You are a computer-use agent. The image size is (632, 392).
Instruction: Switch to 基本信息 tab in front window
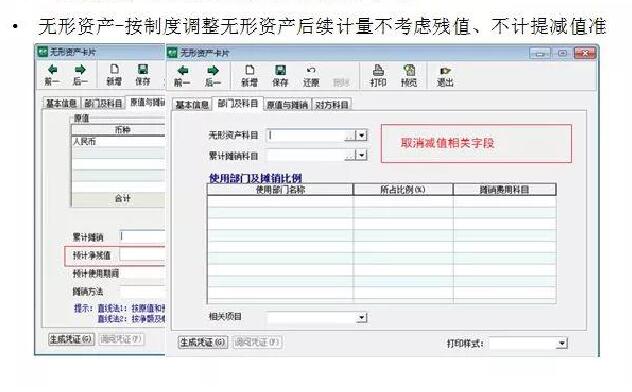192,105
